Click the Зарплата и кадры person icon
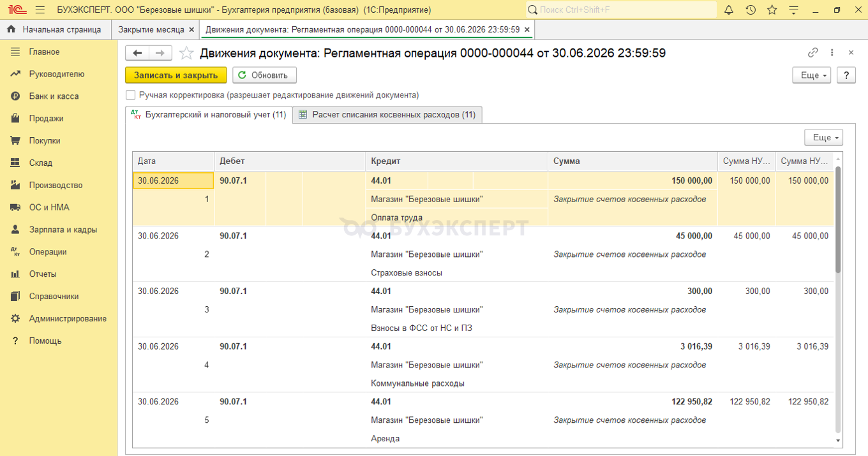 [x=15, y=230]
